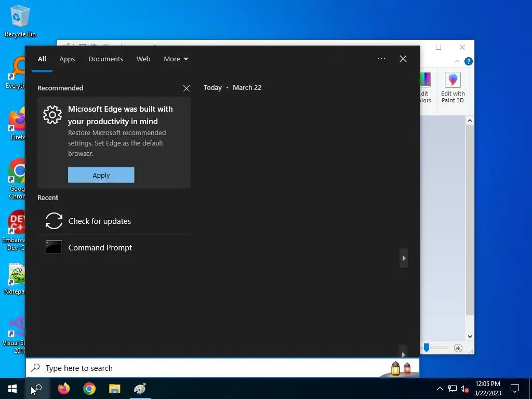Select the Visual Studio desktop shortcut
The height and width of the screenshot is (399, 532).
pyautogui.click(x=14, y=335)
